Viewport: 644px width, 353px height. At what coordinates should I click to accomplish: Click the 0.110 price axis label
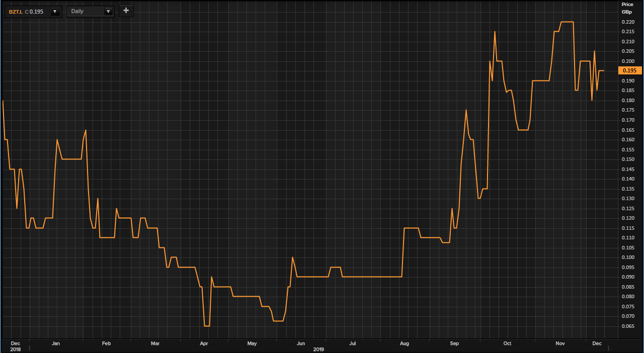[x=628, y=238]
